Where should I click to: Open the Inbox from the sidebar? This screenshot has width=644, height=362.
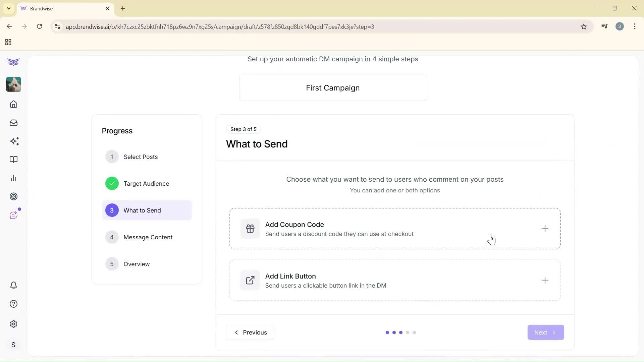[x=13, y=123]
